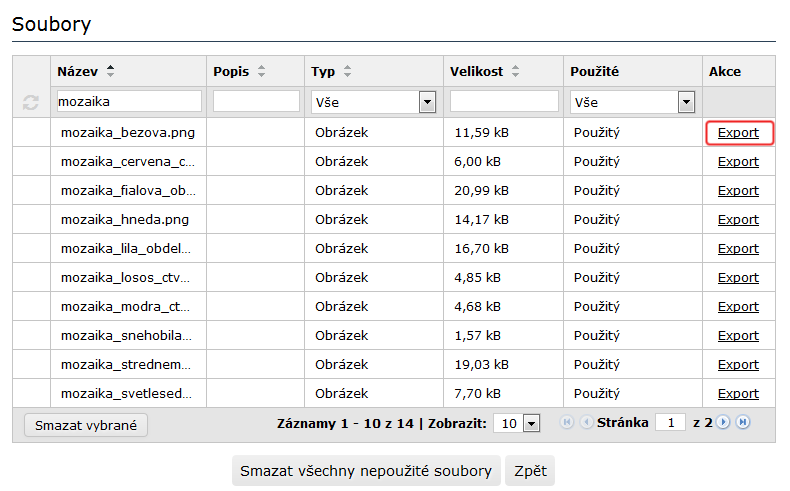Sort by Typ column sort arrows
790x491 pixels.
(348, 71)
